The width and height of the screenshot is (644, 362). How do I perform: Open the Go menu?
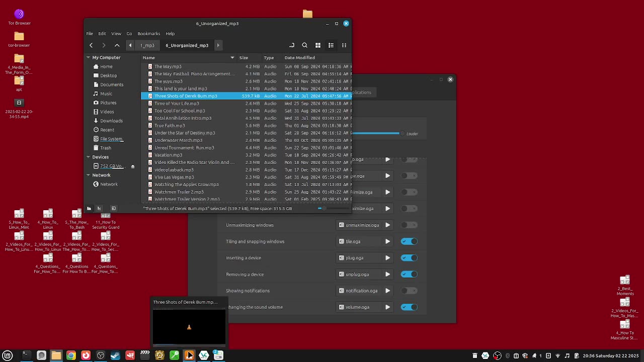click(129, 34)
